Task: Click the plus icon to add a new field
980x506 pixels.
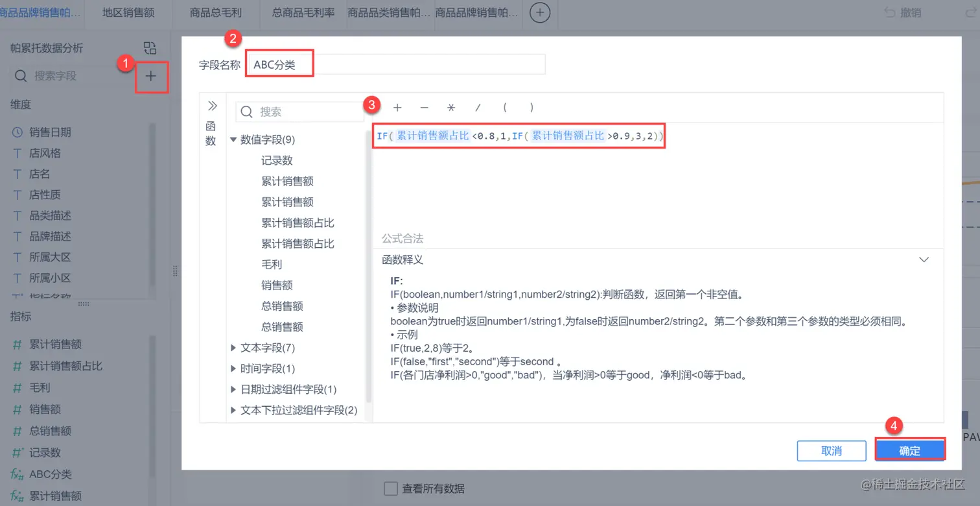Action: (x=151, y=75)
